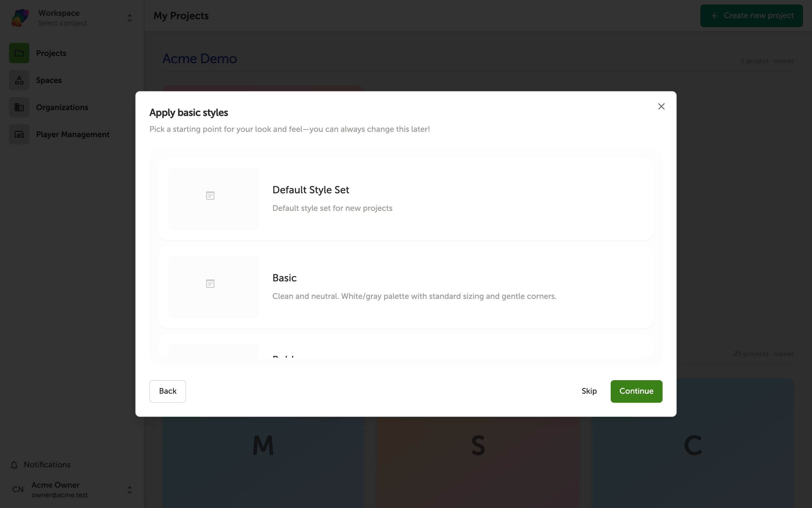This screenshot has width=812, height=508.
Task: Open the Notifications bell icon
Action: 14,465
